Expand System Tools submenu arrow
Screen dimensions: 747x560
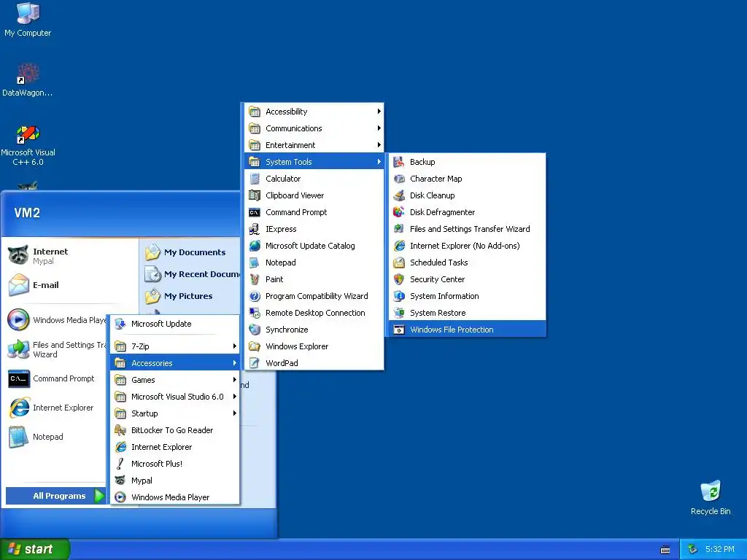379,162
